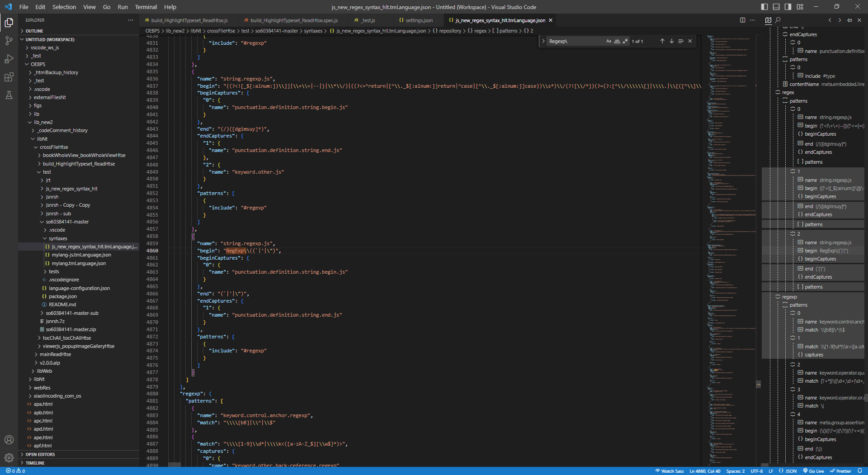Click Prettier in the status bar
Image resolution: width=868 pixels, height=475 pixels.
[x=840, y=471]
